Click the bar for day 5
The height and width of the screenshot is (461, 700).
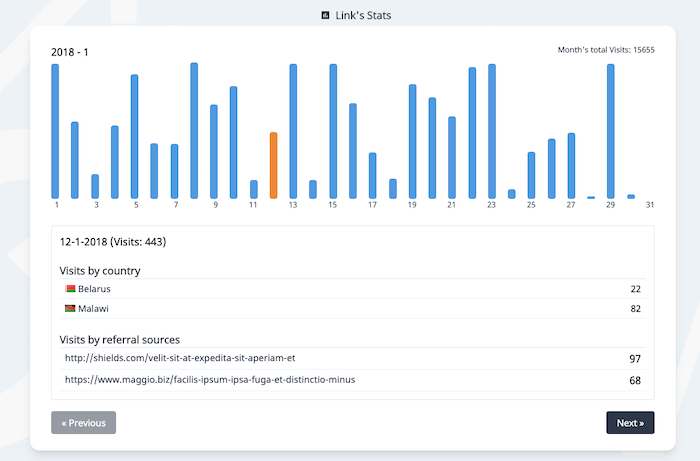pos(134,137)
